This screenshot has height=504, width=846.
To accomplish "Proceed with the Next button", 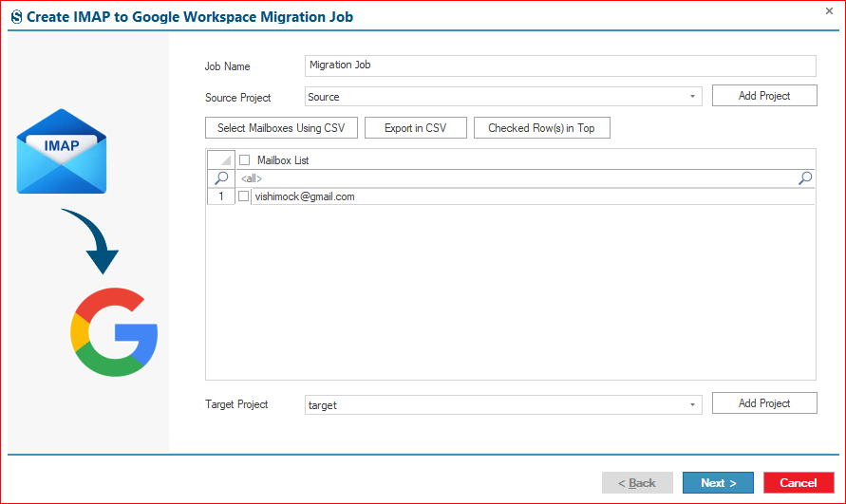I will tap(718, 482).
